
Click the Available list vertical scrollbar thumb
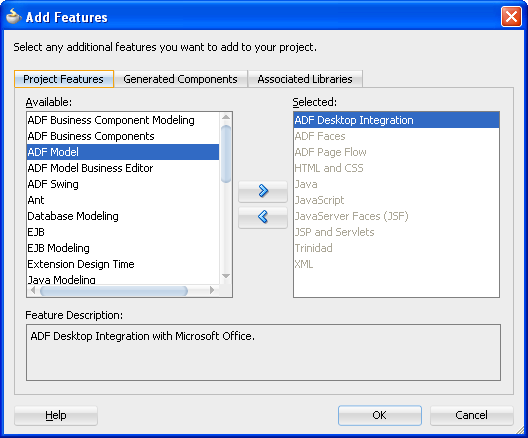[226, 154]
